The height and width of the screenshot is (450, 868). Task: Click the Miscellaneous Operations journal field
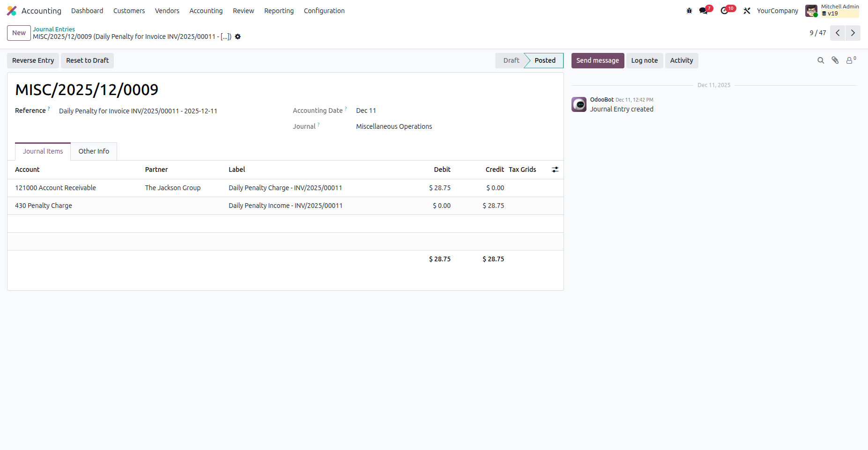[394, 126]
